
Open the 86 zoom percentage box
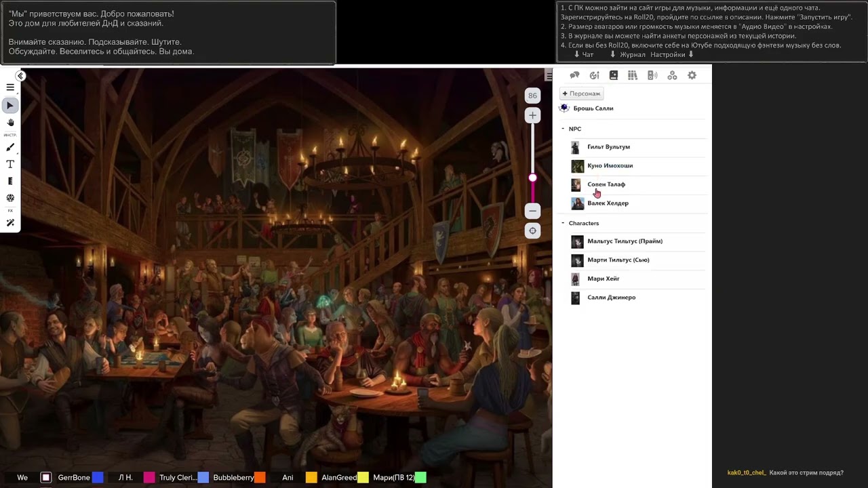click(x=532, y=96)
